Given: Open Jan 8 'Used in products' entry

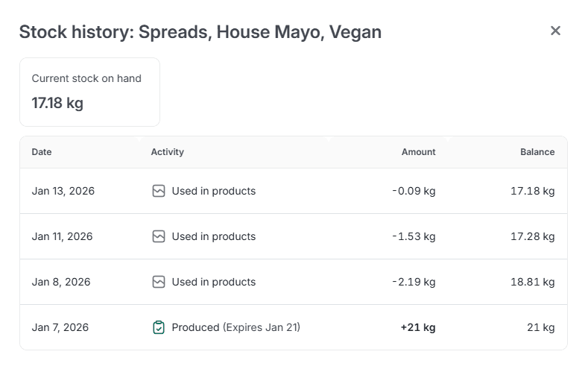Looking at the screenshot, I should [x=213, y=282].
